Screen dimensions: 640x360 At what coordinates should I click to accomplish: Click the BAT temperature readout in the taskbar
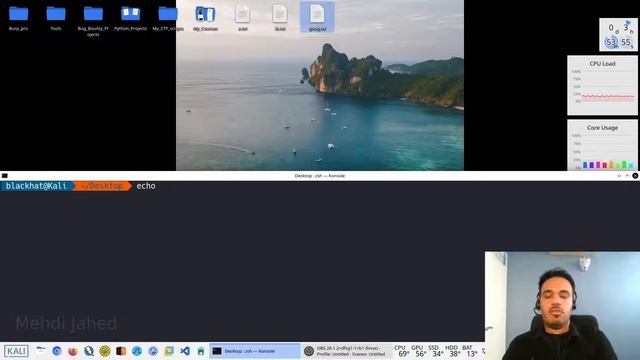click(x=469, y=351)
